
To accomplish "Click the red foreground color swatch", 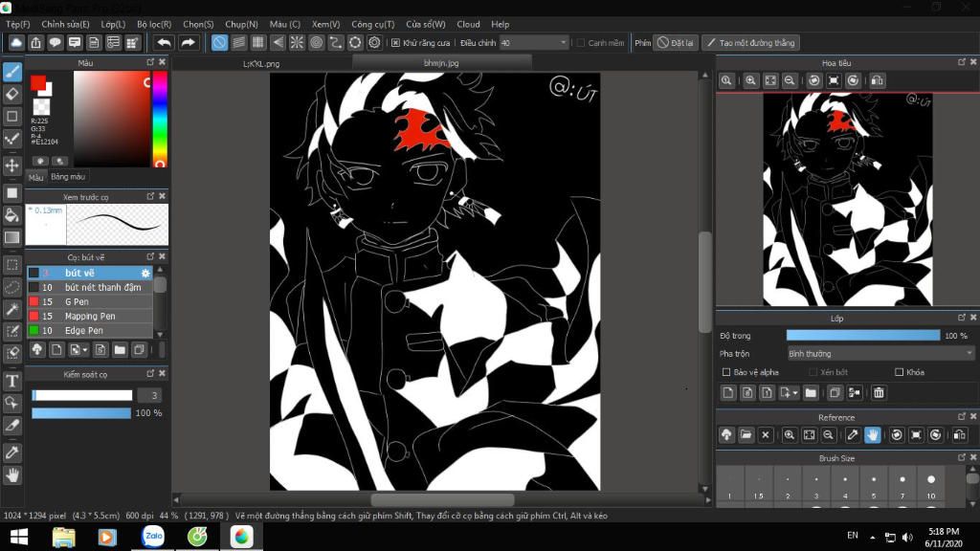I will [38, 82].
